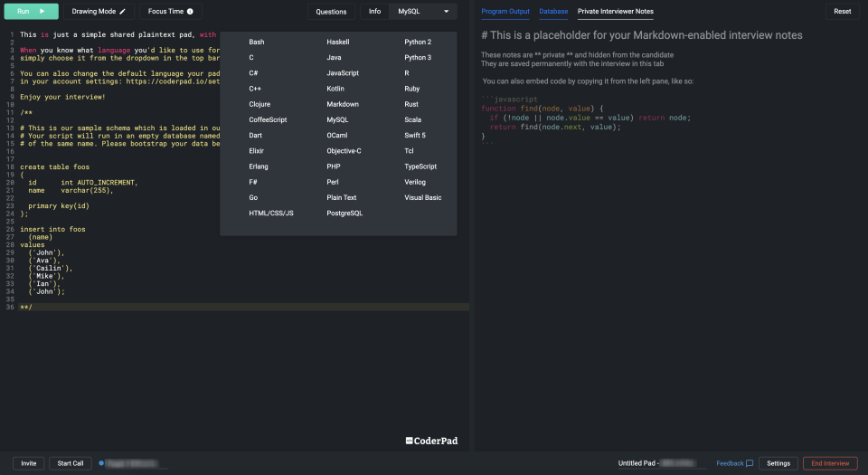The width and height of the screenshot is (868, 475).
Task: Open the Private Interviewer Notes tab
Action: [615, 11]
